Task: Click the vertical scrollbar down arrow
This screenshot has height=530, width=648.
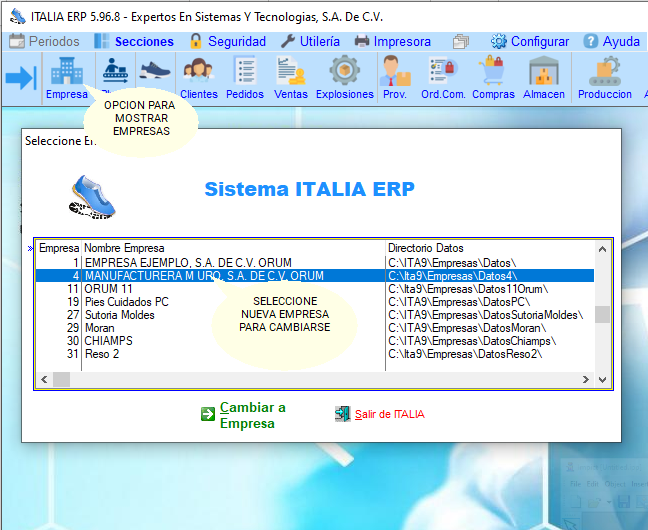Action: coord(603,380)
